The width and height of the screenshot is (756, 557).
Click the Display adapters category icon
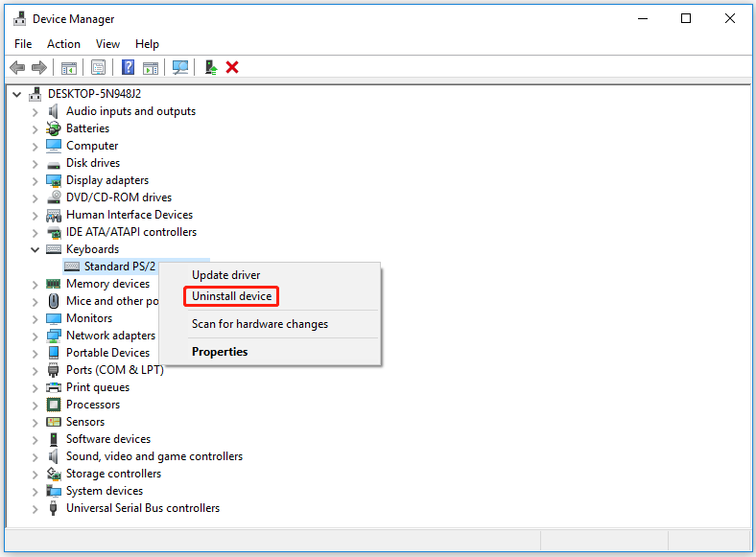pos(54,180)
